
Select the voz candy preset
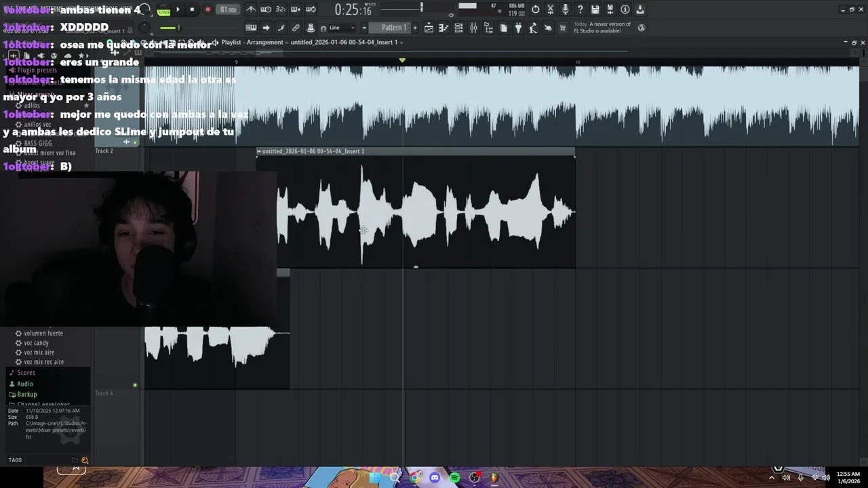[x=37, y=343]
